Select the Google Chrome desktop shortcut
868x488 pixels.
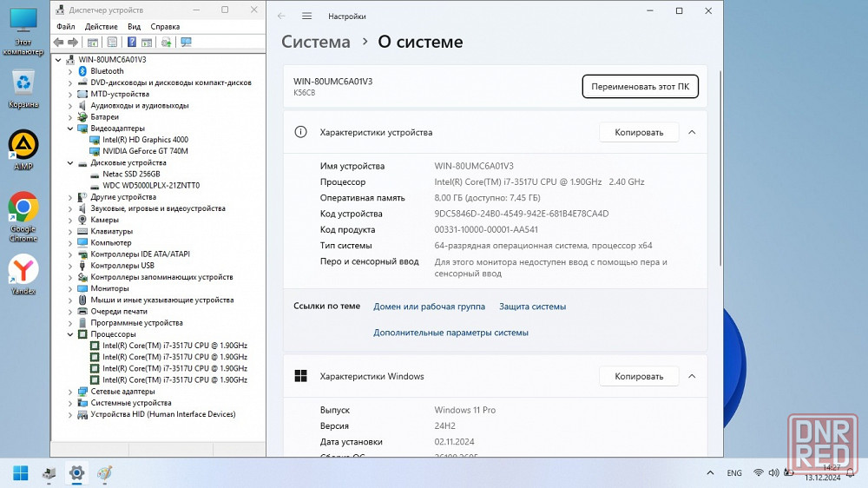(23, 216)
